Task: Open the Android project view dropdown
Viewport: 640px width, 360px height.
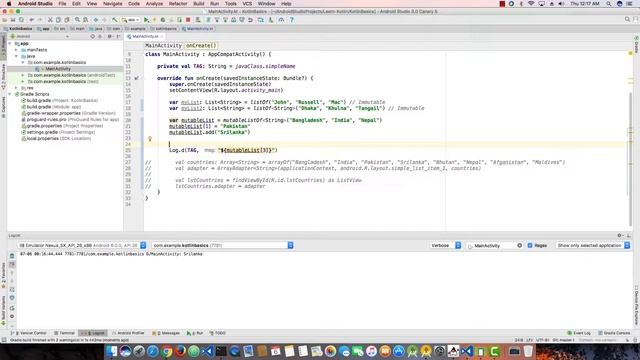Action: click(40, 36)
